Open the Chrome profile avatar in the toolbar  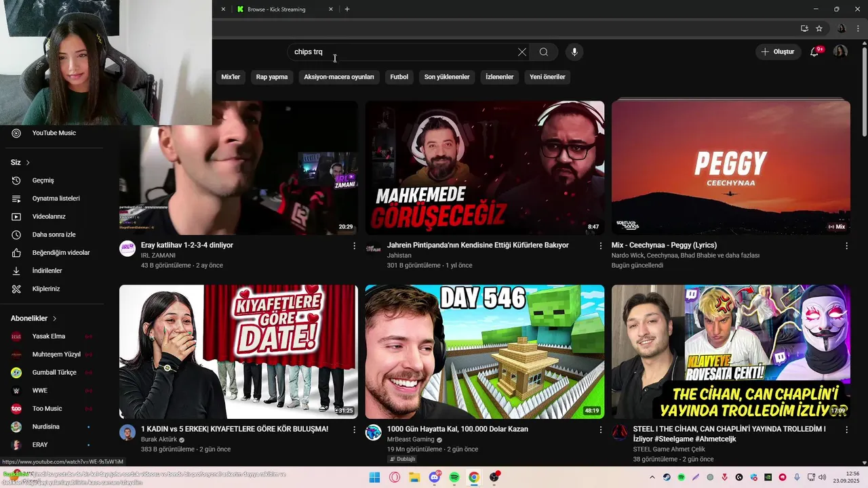[842, 28]
